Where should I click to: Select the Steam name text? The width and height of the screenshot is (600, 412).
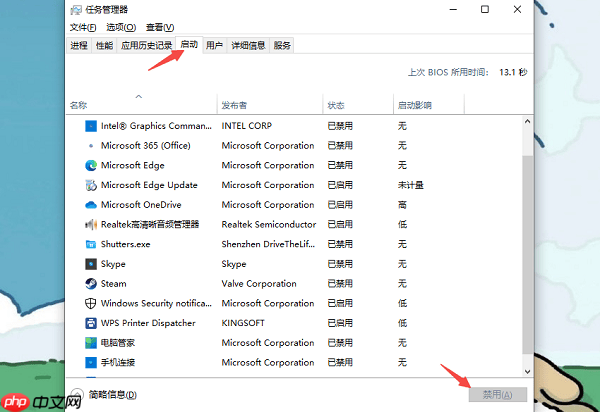(113, 284)
